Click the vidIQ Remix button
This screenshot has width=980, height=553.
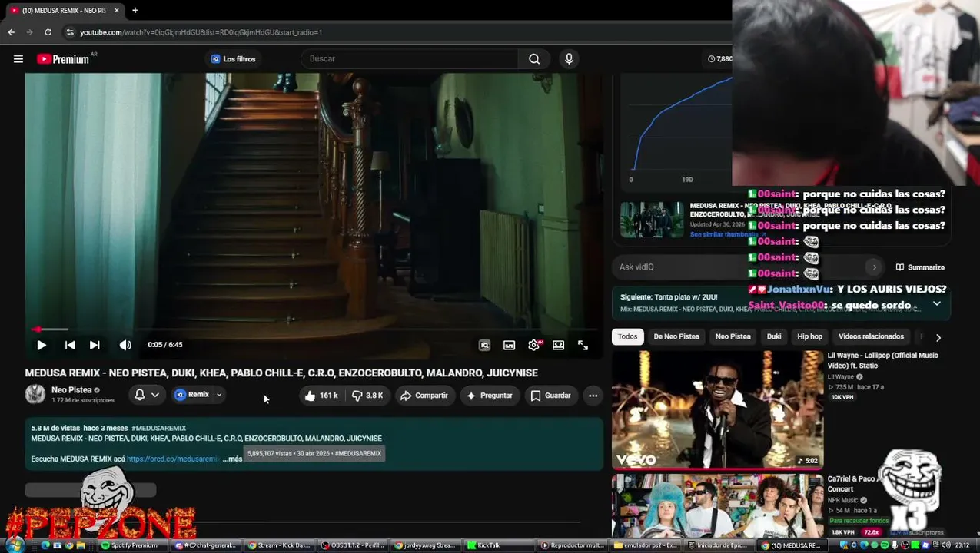tap(192, 395)
